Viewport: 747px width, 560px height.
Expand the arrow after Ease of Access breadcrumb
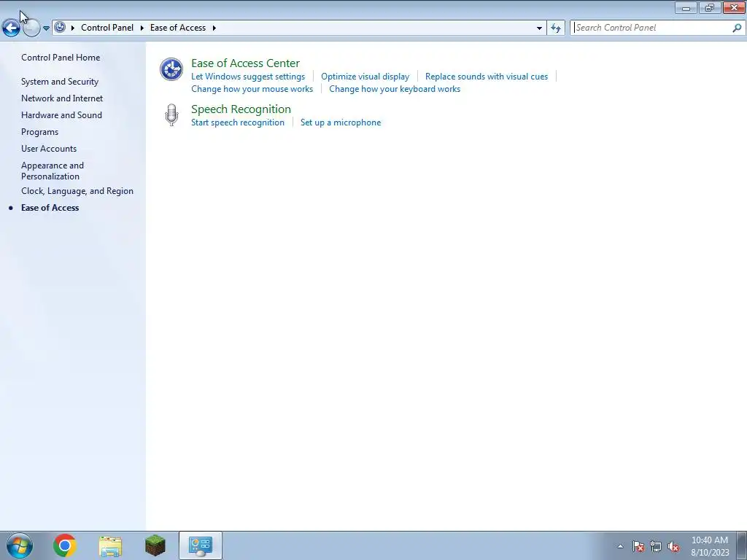[x=214, y=28]
